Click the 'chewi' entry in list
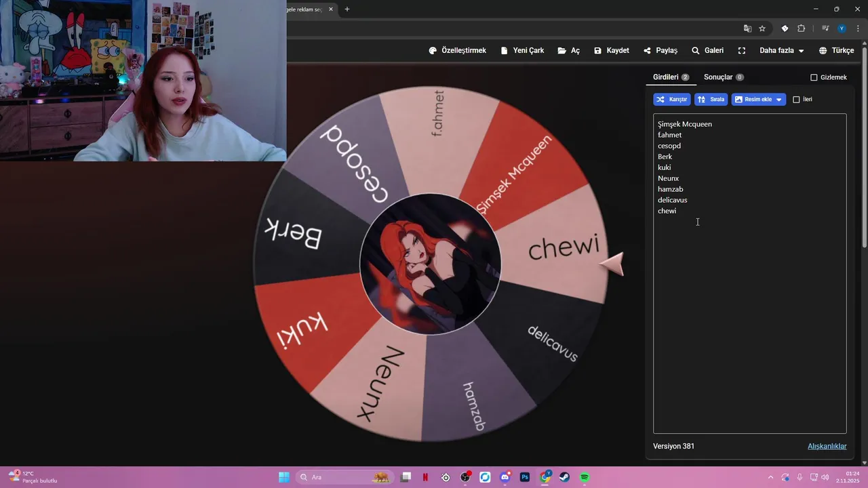 [667, 211]
